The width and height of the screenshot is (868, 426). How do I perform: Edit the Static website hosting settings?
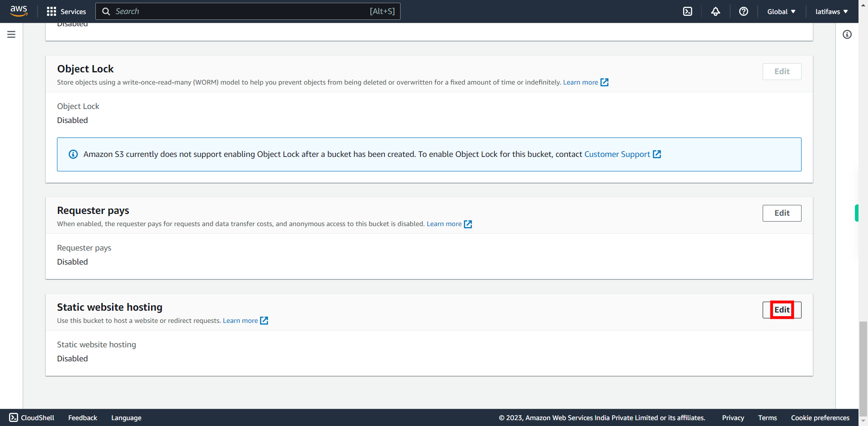782,310
